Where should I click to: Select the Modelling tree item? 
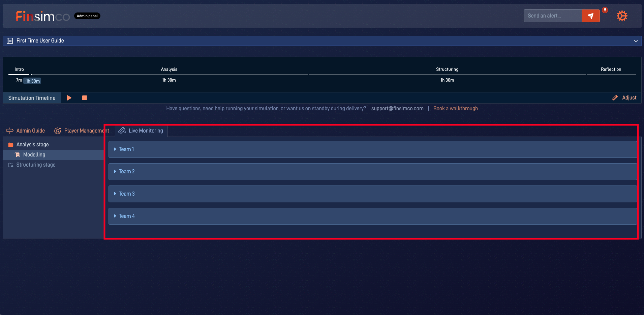click(53, 155)
